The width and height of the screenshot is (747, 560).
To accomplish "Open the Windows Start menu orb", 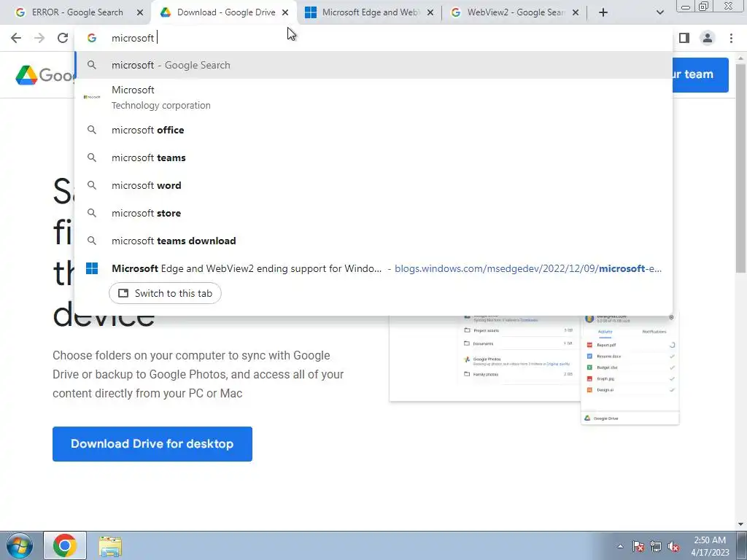I will pyautogui.click(x=20, y=545).
